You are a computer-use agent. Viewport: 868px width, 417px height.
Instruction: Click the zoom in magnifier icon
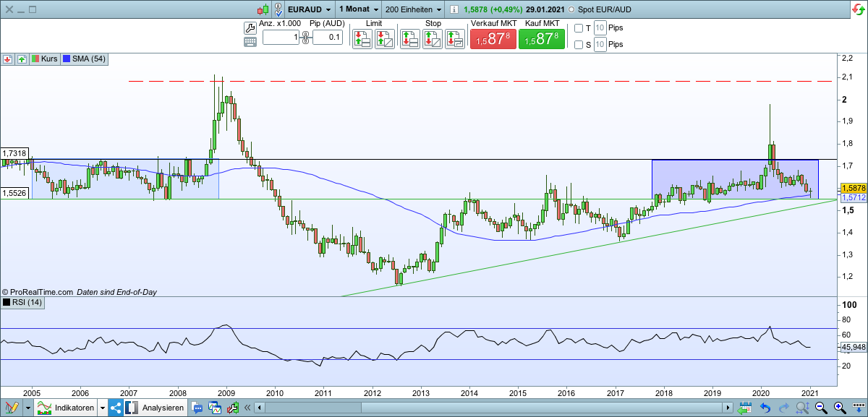[838, 407]
